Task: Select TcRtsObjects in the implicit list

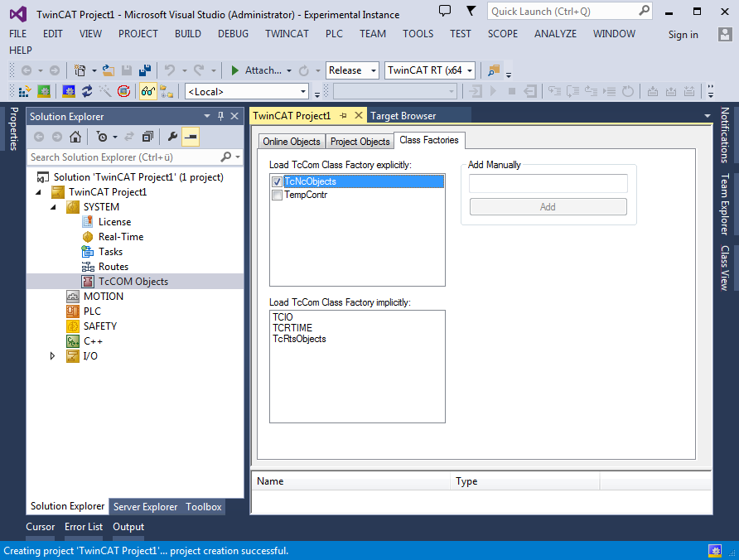Action: pyautogui.click(x=299, y=339)
